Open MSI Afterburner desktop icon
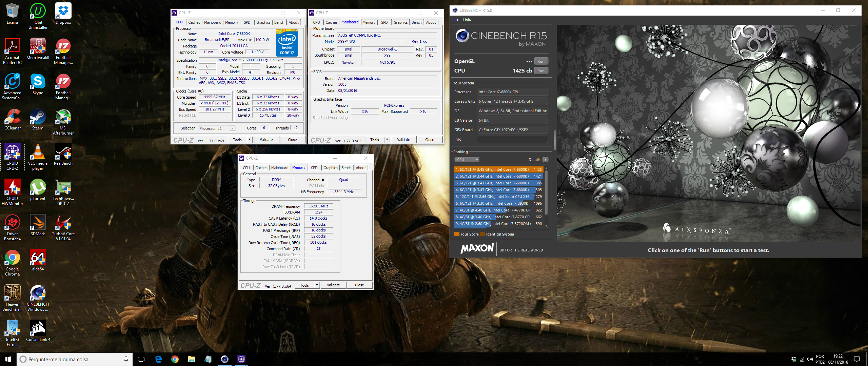Image resolution: width=868 pixels, height=366 pixels. point(63,122)
